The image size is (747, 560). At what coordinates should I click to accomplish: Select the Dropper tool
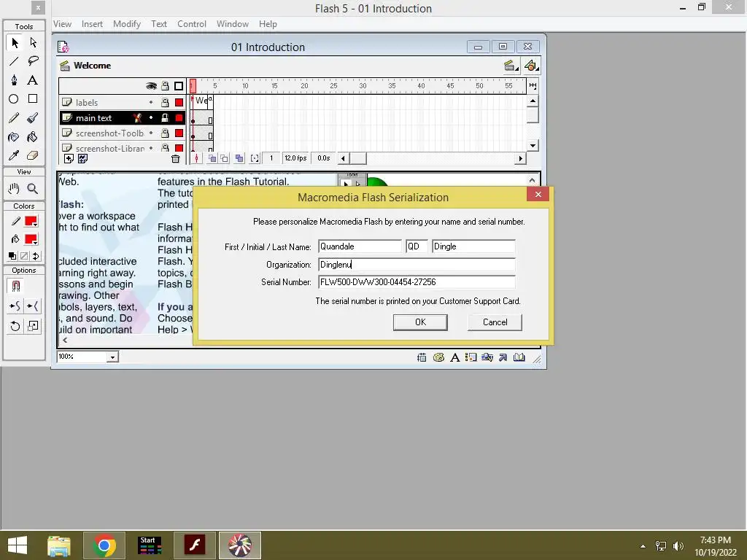(x=15, y=155)
